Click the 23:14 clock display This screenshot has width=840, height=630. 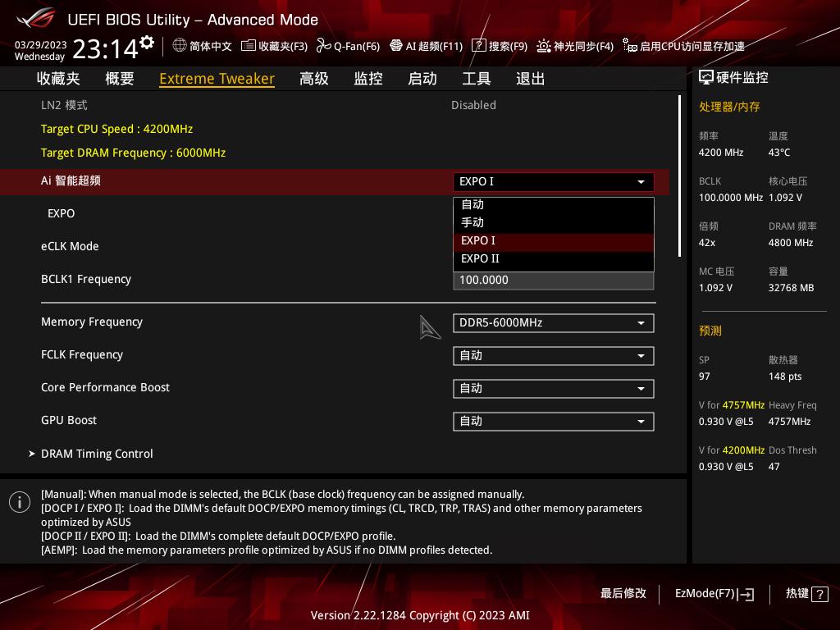click(106, 49)
